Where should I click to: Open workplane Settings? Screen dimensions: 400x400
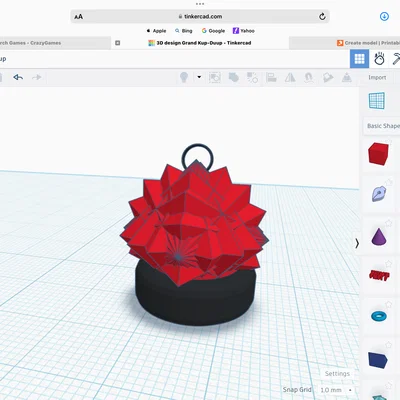coord(337,374)
